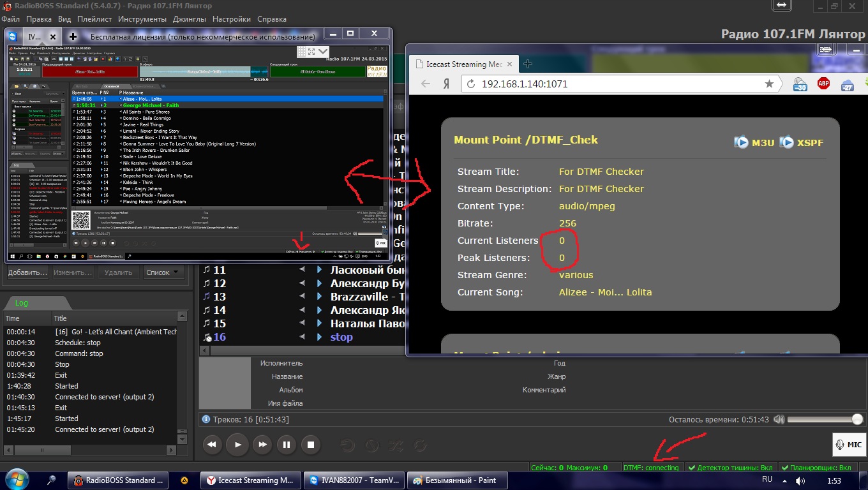This screenshot has height=490, width=868.
Task: Toggle the speaker icon on playlist row 11
Action: (303, 270)
